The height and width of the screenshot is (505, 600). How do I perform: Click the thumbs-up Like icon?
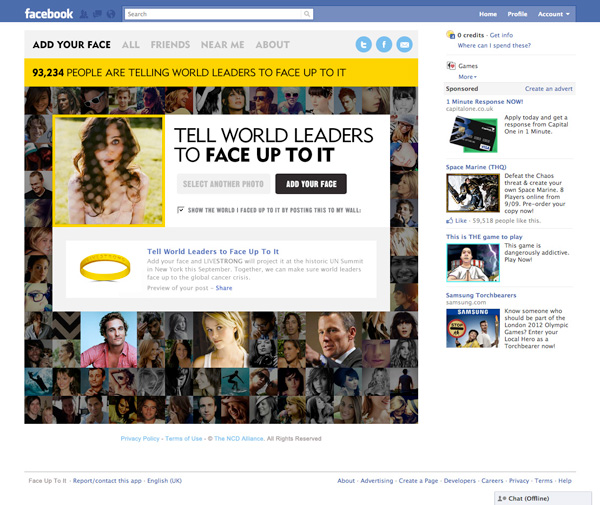(x=450, y=221)
